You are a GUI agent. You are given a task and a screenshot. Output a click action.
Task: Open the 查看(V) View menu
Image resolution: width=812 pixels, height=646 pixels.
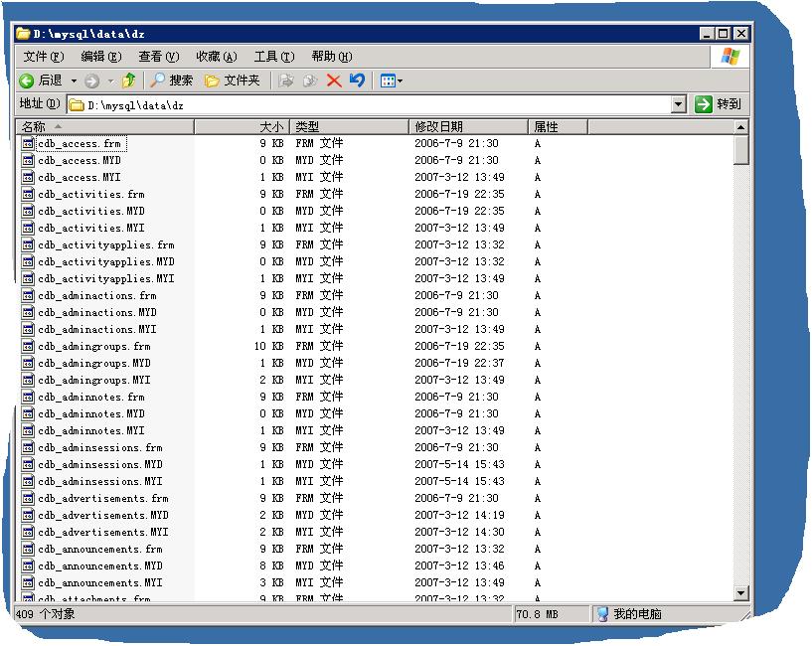point(158,57)
